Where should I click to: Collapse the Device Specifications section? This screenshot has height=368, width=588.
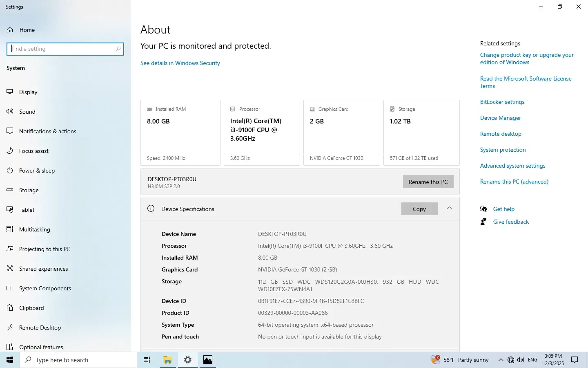click(x=449, y=209)
